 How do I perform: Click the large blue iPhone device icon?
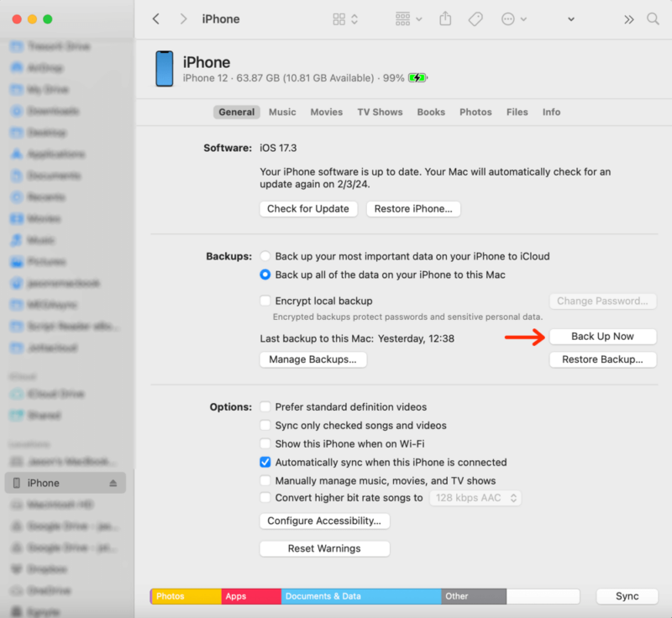(164, 69)
